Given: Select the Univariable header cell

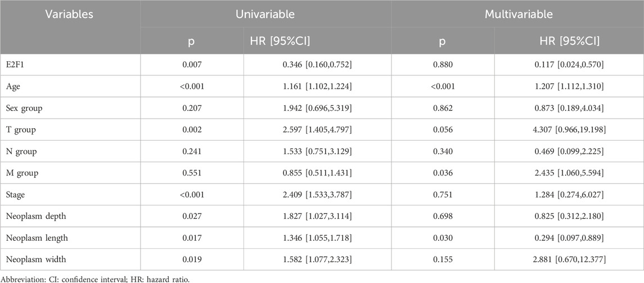Looking at the screenshot, I should click(265, 15).
